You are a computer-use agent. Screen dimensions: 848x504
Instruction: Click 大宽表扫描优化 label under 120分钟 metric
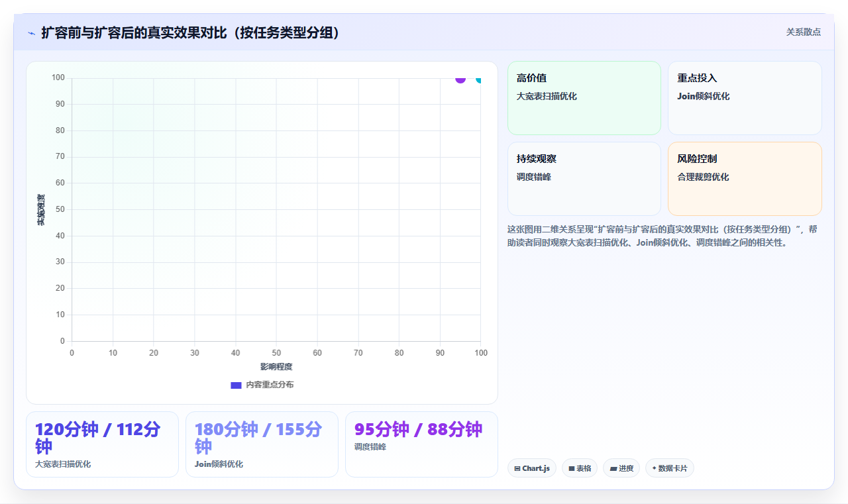click(x=63, y=464)
